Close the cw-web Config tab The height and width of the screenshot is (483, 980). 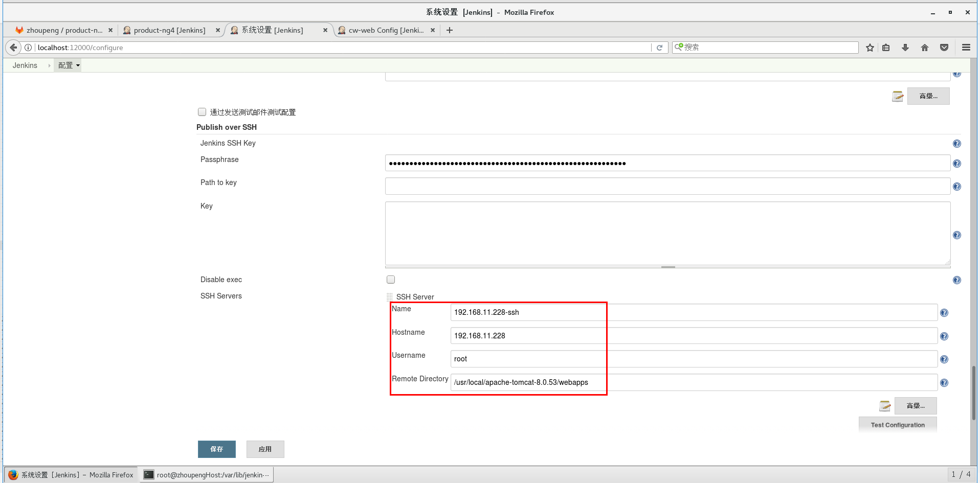pos(433,30)
